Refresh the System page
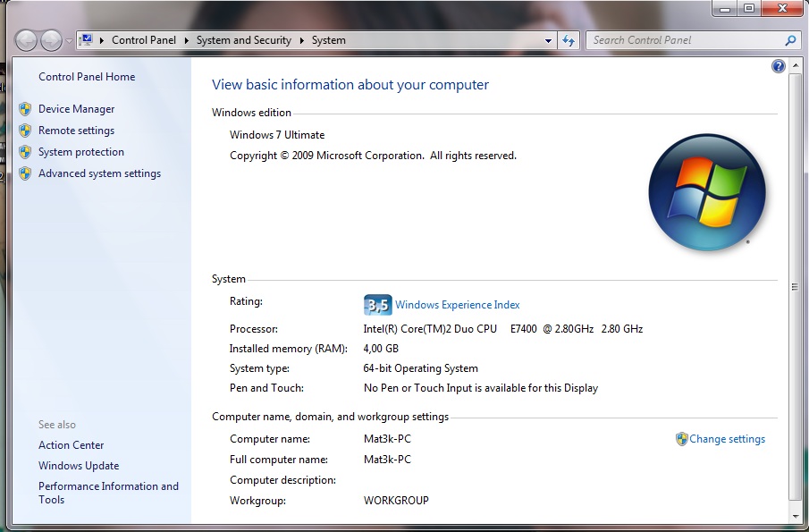The width and height of the screenshot is (809, 532). coord(569,40)
